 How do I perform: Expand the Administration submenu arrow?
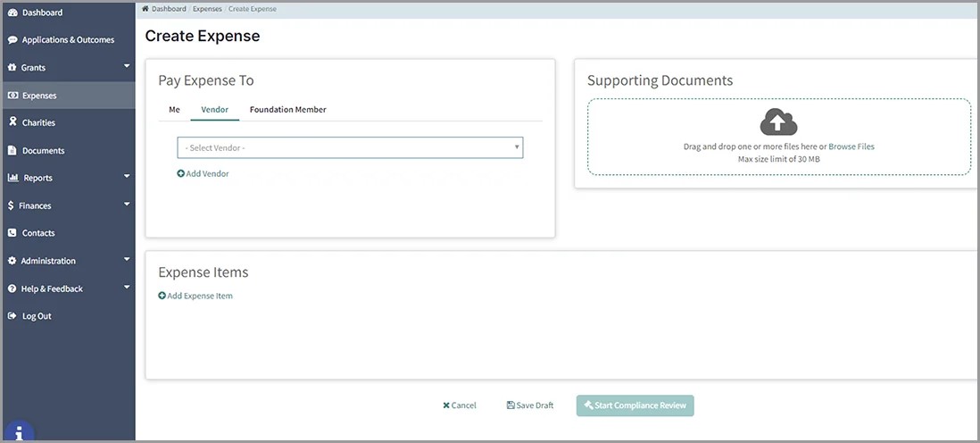tap(127, 259)
